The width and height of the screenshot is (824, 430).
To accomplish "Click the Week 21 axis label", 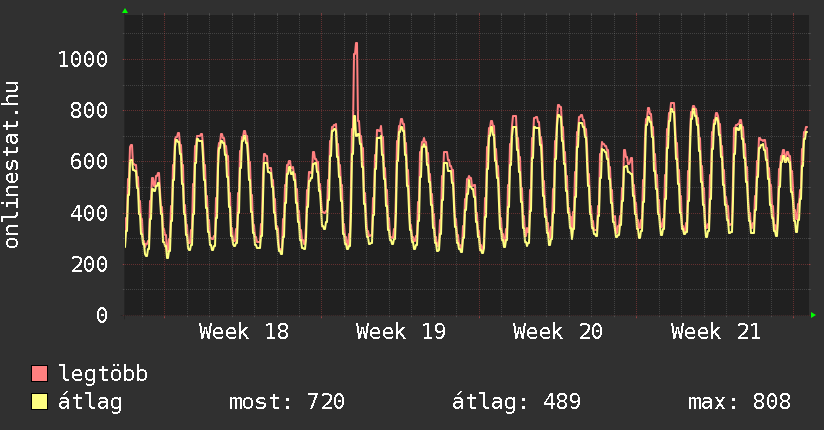I will [x=715, y=332].
